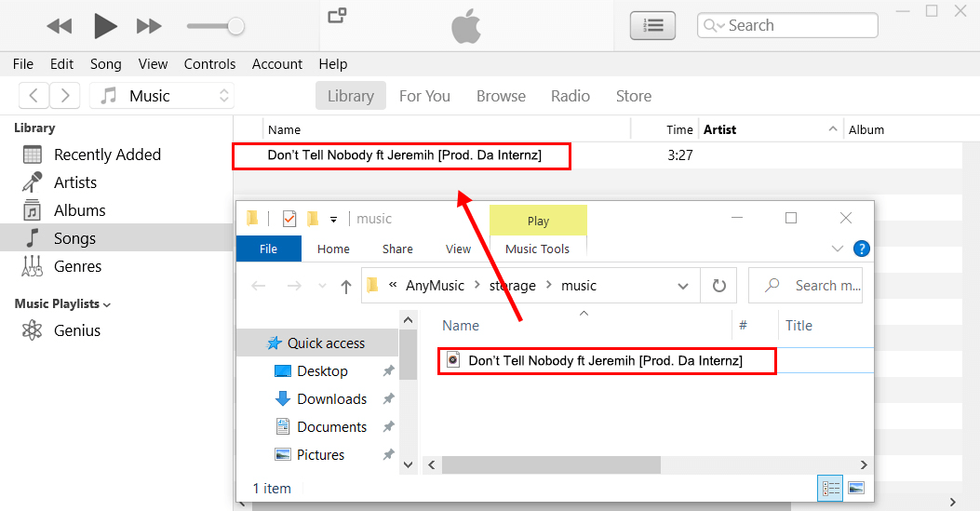The height and width of the screenshot is (511, 980).
Task: Open the MiniPlayer icon
Action: pos(337,15)
